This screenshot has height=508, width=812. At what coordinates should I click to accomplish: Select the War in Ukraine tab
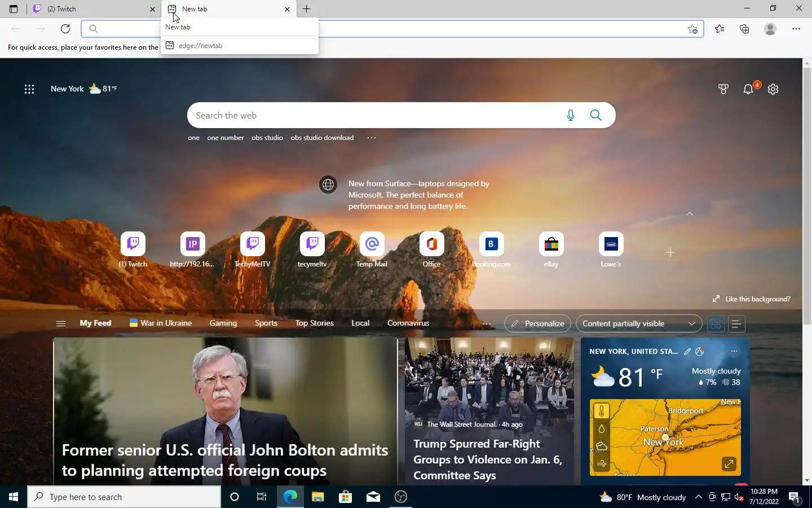(x=161, y=323)
